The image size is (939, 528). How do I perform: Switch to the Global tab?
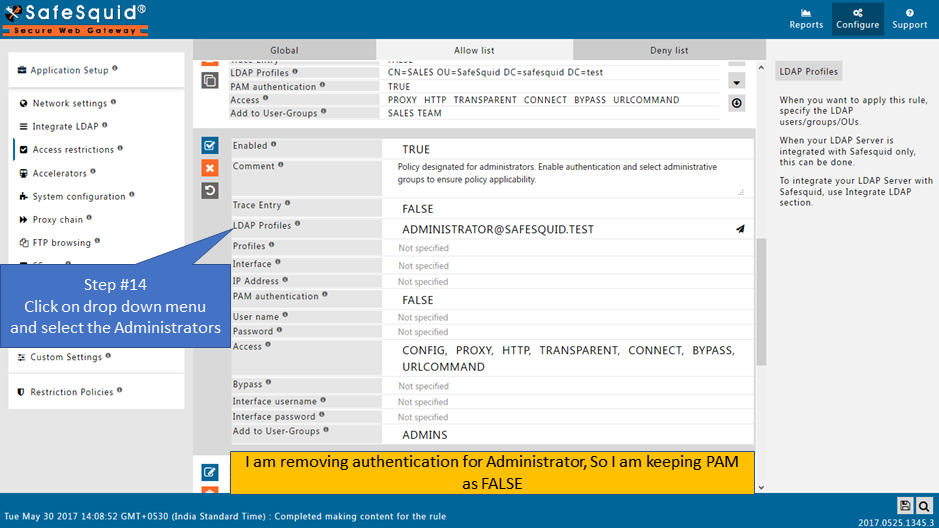[284, 50]
